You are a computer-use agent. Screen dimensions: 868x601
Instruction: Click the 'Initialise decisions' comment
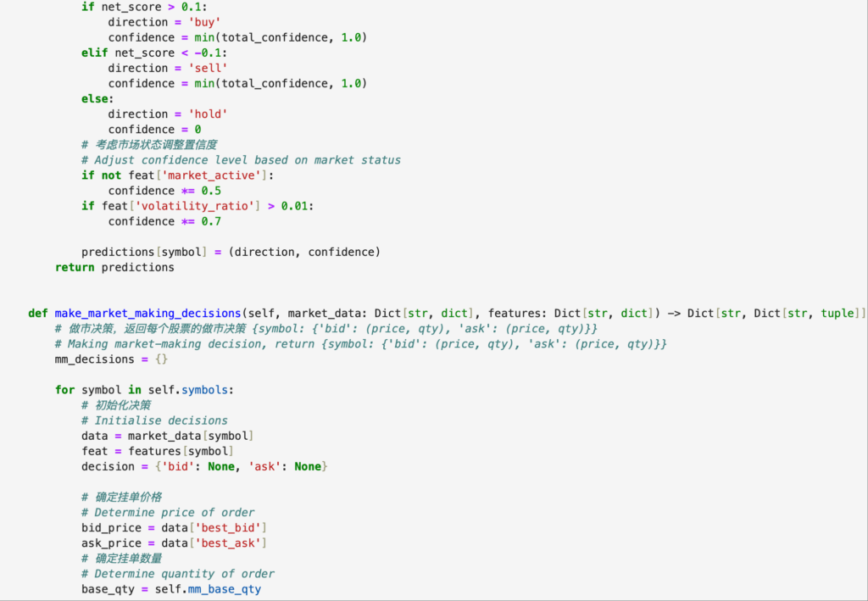pyautogui.click(x=161, y=420)
